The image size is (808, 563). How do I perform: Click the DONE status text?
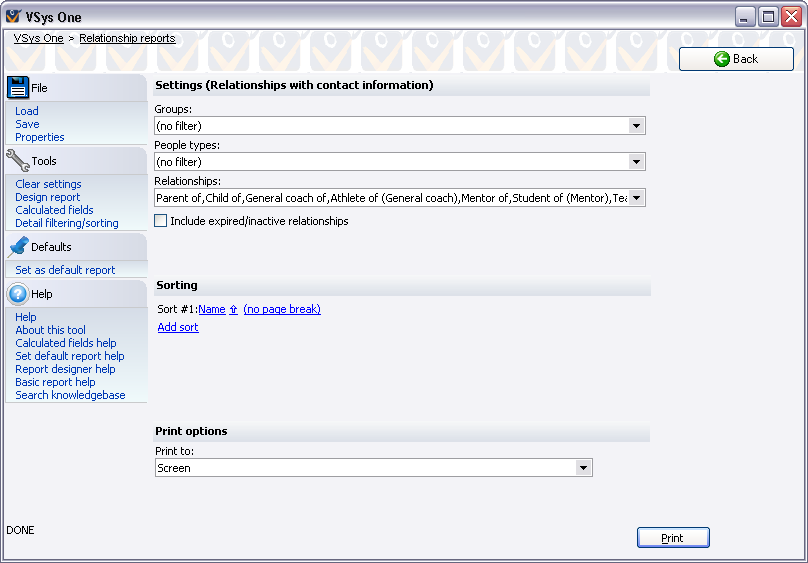click(20, 530)
